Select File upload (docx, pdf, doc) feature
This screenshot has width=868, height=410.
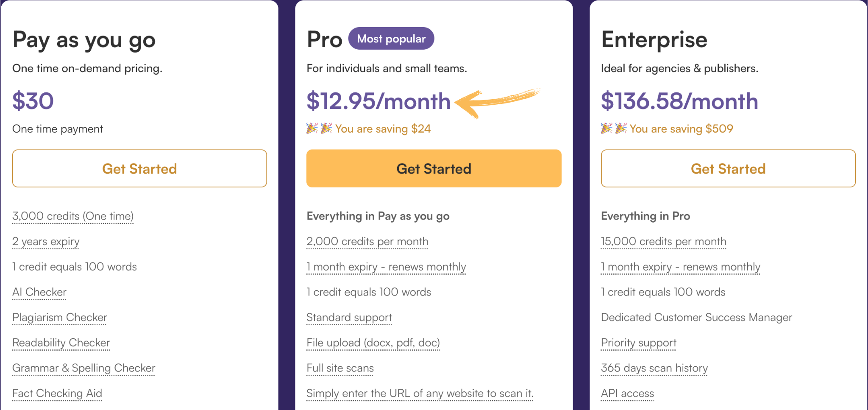373,343
